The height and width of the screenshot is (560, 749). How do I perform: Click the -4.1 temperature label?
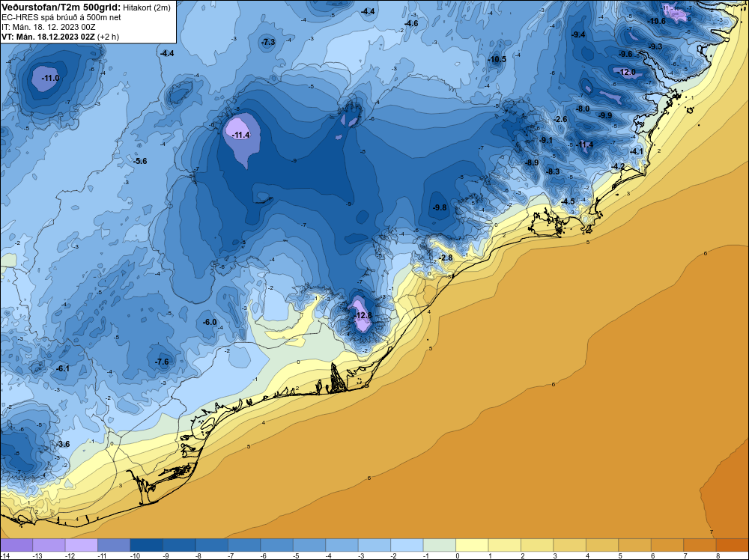pyautogui.click(x=636, y=151)
